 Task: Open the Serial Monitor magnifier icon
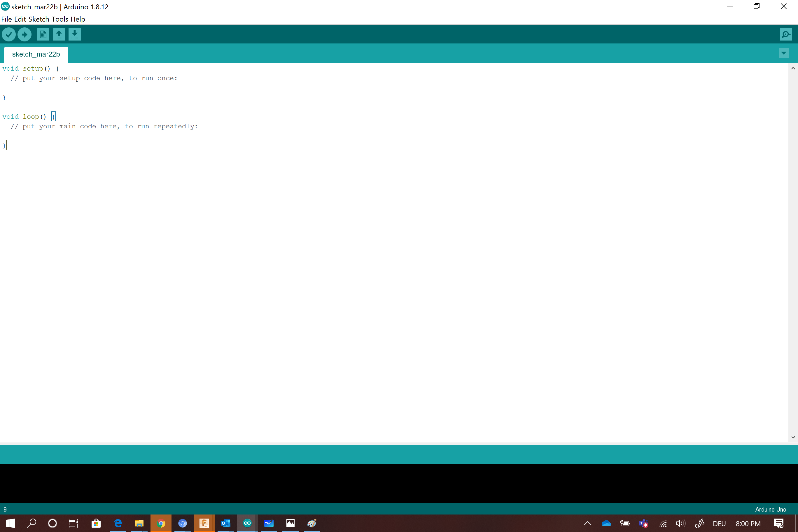coord(785,34)
